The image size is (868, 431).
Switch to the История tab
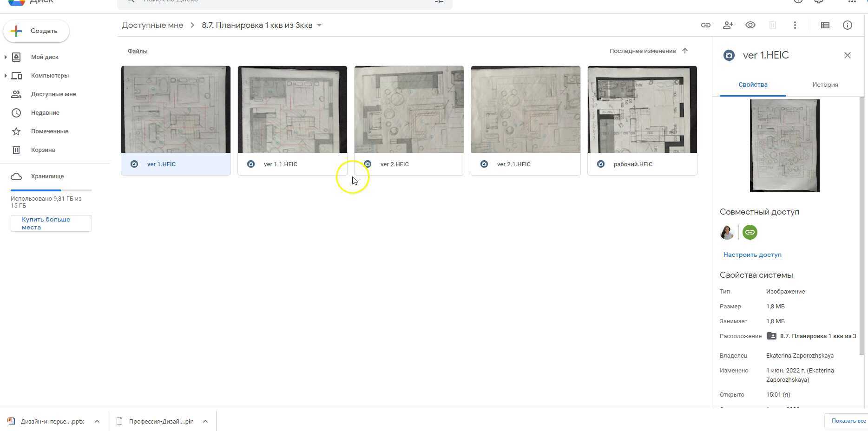[x=825, y=85]
